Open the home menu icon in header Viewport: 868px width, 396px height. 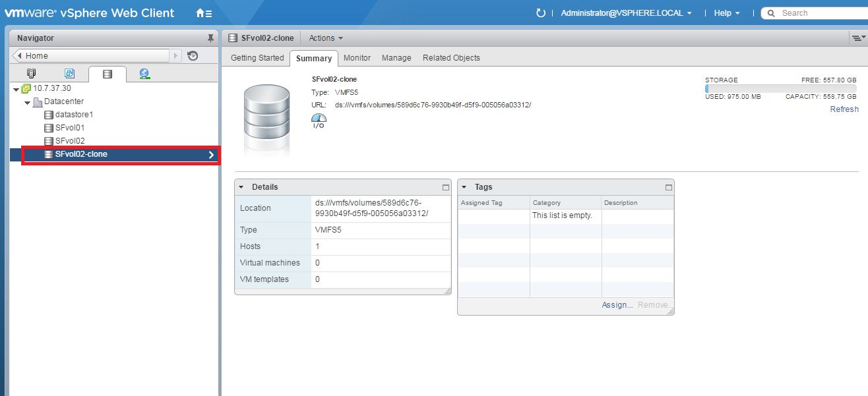204,13
